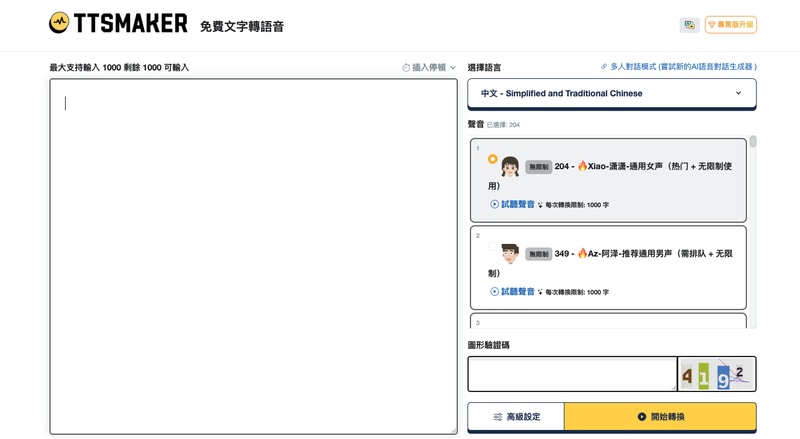Click the partially visible third voice card
The height and width of the screenshot is (439, 800).
(x=608, y=321)
